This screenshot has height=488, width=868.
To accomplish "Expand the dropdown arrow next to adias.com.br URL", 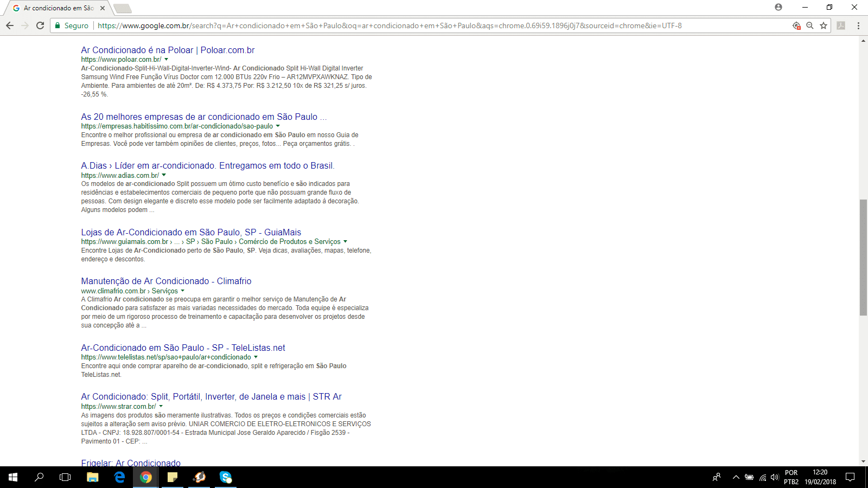I will 164,175.
